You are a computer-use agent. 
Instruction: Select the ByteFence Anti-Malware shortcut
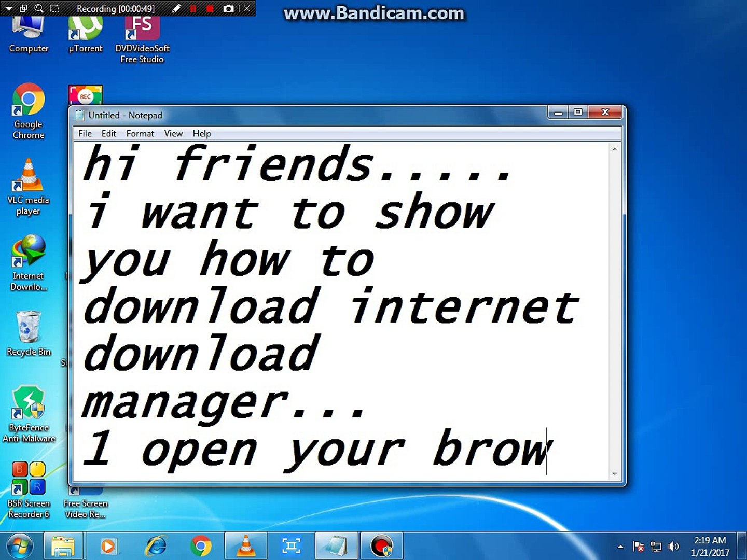point(29,414)
